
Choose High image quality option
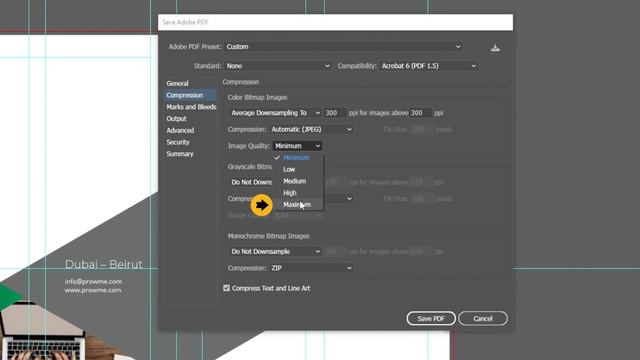[x=298, y=193]
